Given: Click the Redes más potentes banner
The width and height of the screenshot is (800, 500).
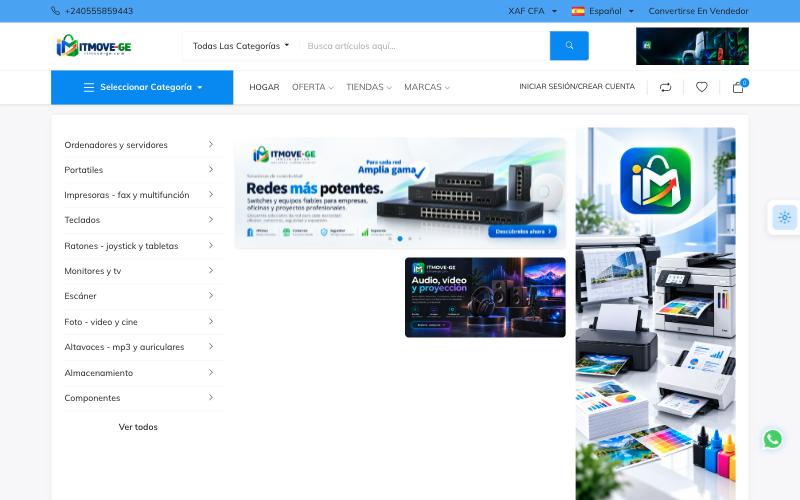Looking at the screenshot, I should point(400,193).
